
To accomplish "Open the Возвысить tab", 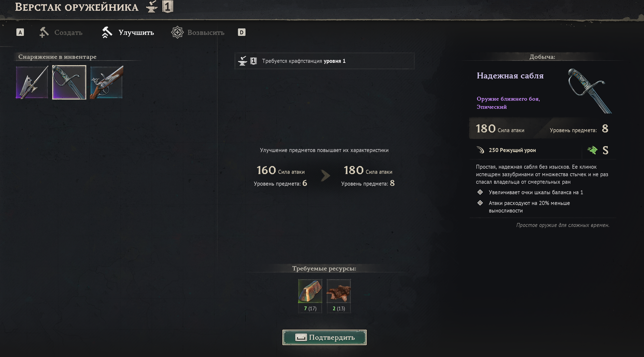I will point(198,33).
